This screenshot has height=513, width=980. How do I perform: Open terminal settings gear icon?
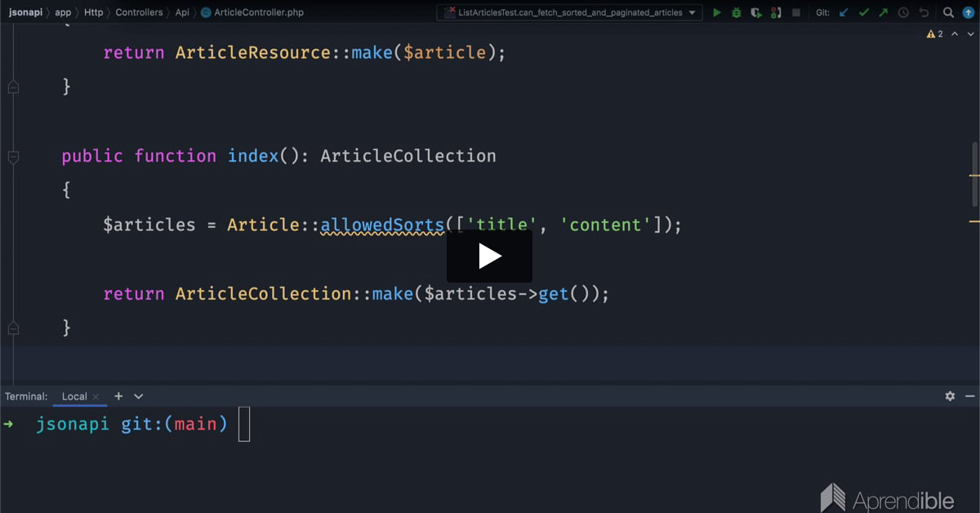coord(950,396)
